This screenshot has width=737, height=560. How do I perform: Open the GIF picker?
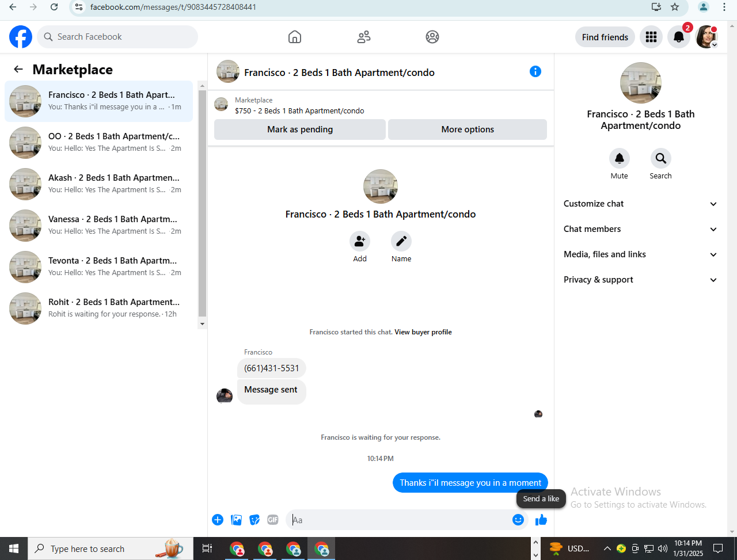tap(273, 520)
